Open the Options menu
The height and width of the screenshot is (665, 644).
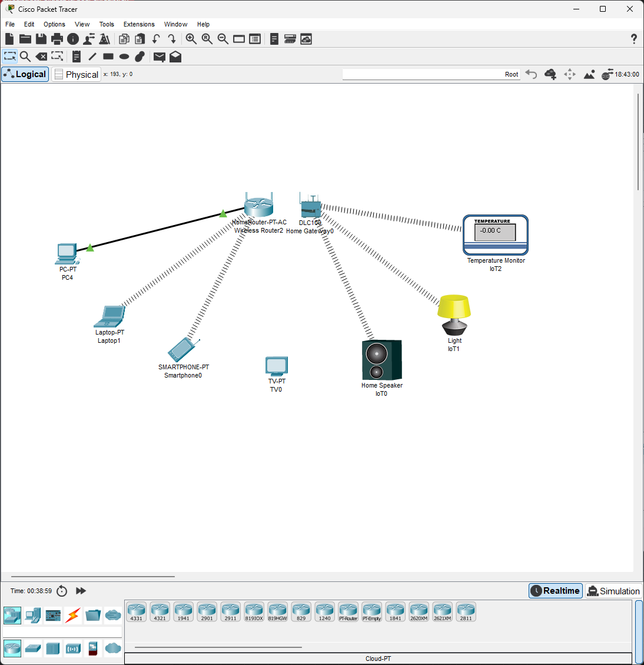54,24
